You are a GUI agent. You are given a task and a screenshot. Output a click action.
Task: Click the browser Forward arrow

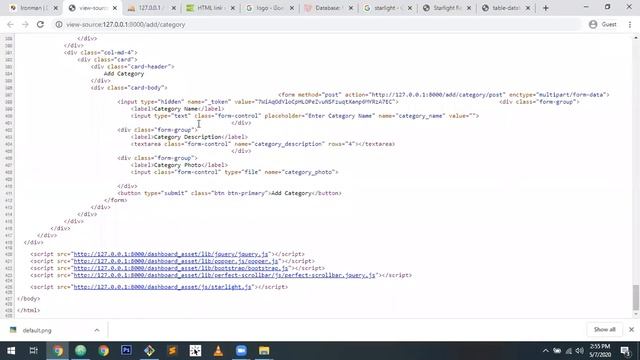25,24
